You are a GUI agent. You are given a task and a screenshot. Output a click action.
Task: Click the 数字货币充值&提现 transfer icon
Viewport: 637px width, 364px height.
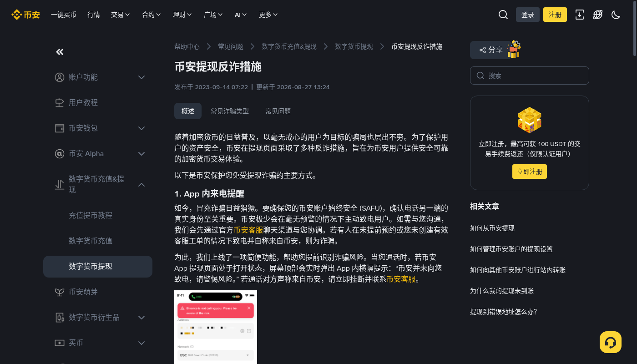pyautogui.click(x=60, y=185)
